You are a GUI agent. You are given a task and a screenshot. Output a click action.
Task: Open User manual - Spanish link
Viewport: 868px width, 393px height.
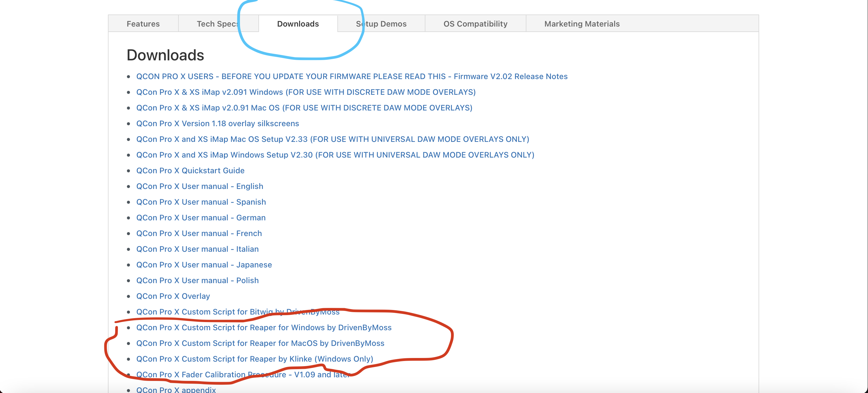point(201,202)
